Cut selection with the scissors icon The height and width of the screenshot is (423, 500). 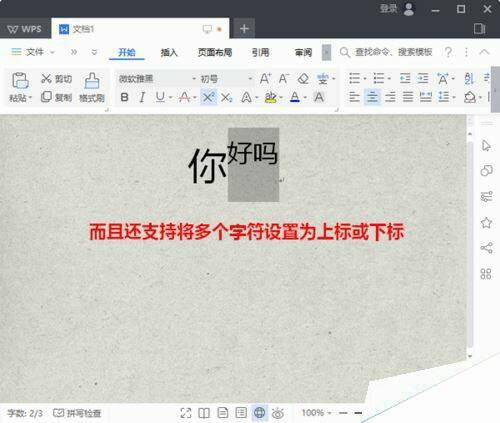click(x=46, y=79)
